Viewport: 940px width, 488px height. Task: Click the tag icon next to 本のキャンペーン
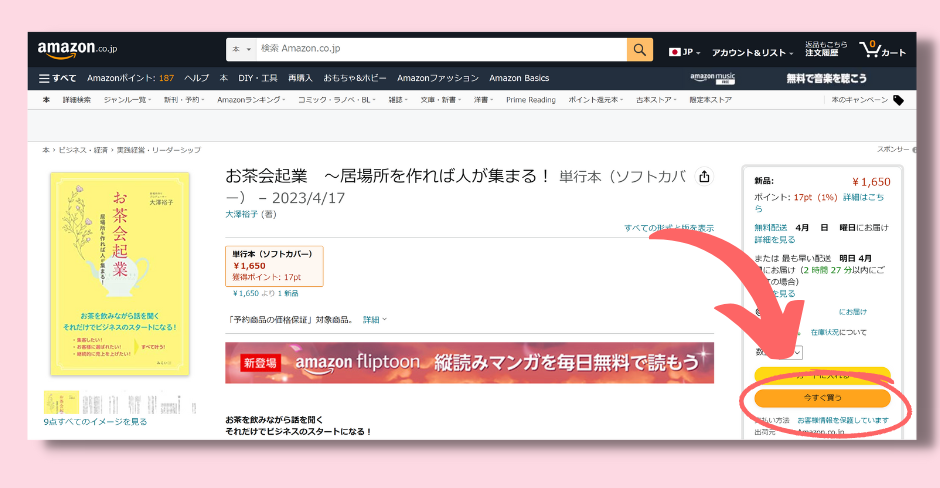pyautogui.click(x=898, y=100)
